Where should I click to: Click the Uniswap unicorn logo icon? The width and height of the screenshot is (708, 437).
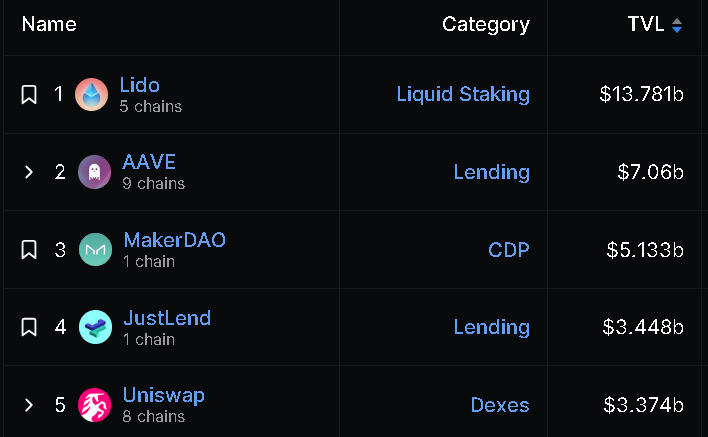(94, 405)
